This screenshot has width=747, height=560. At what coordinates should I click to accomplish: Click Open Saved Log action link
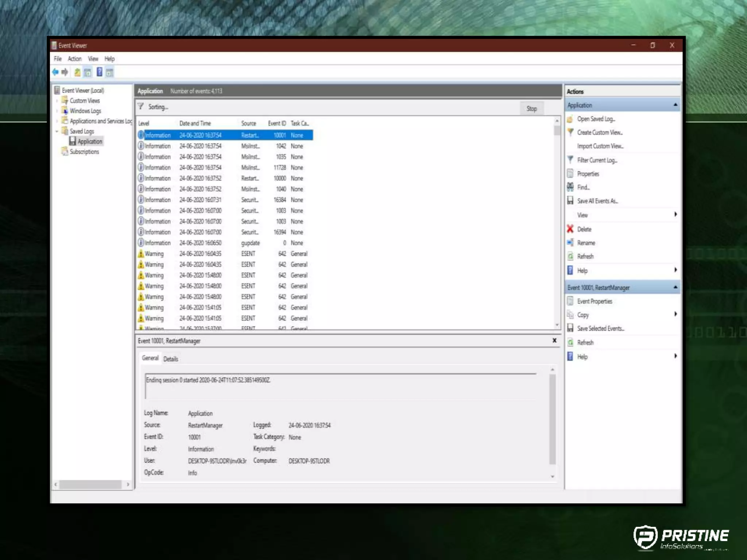pos(596,119)
